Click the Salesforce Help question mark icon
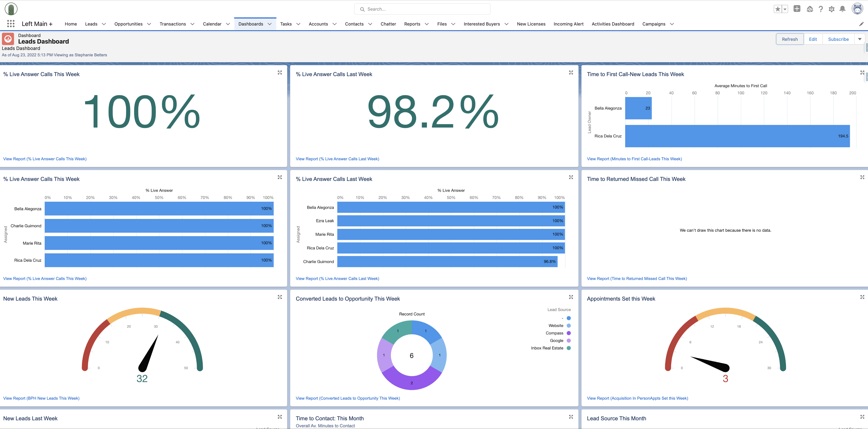This screenshot has height=429, width=868. pyautogui.click(x=821, y=9)
